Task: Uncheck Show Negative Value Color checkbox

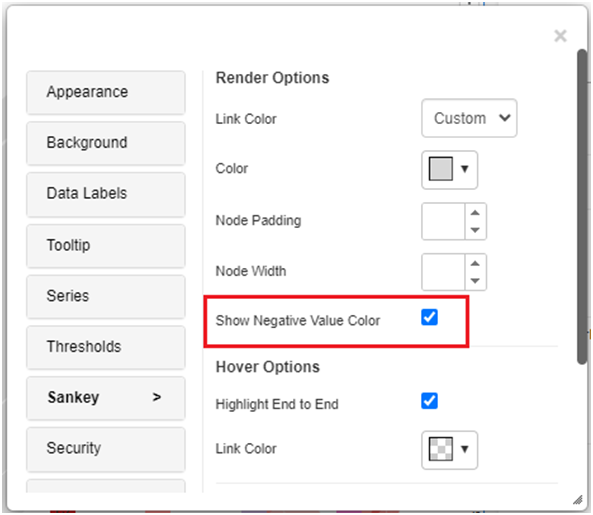Action: pos(429,317)
